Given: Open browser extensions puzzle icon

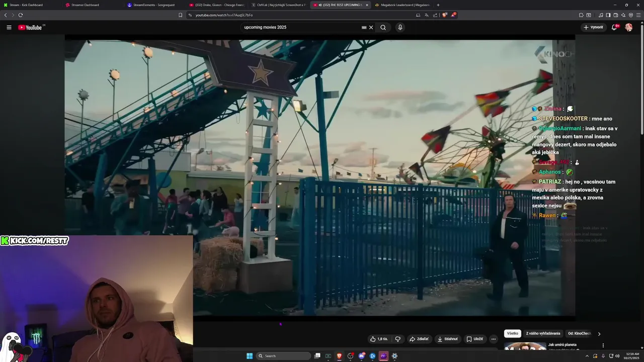Looking at the screenshot, I should 581,15.
